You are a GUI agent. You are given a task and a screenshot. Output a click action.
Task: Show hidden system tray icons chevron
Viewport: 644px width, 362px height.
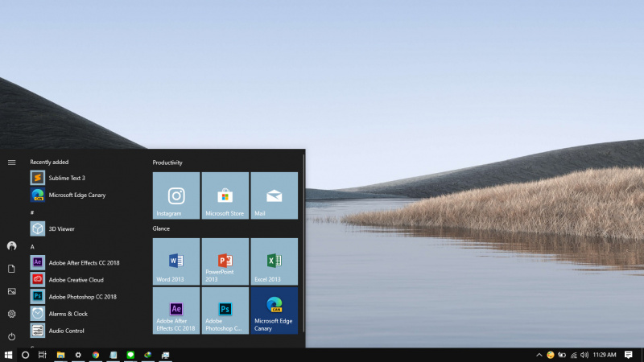pos(539,355)
